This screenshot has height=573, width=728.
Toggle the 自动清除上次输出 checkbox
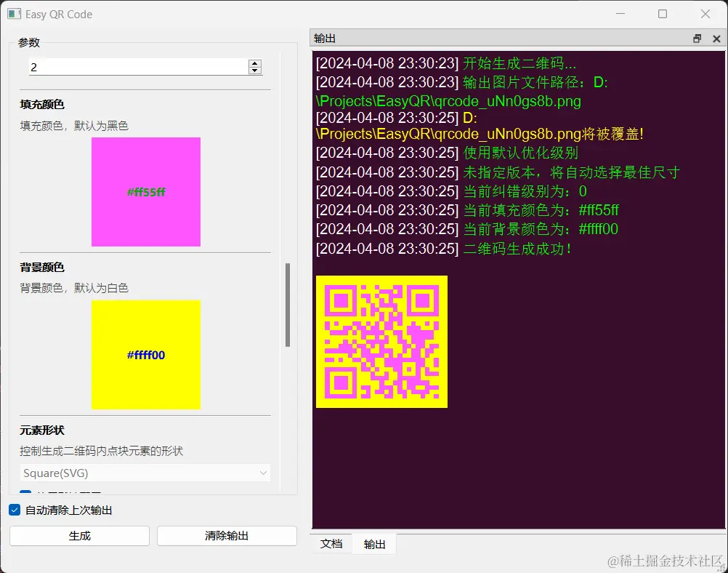15,510
